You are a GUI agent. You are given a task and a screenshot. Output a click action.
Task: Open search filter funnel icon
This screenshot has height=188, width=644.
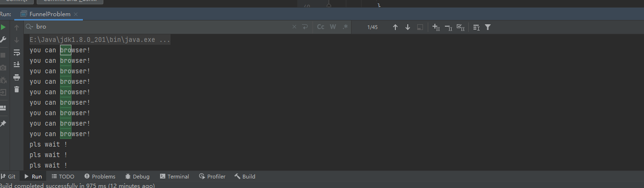click(488, 27)
